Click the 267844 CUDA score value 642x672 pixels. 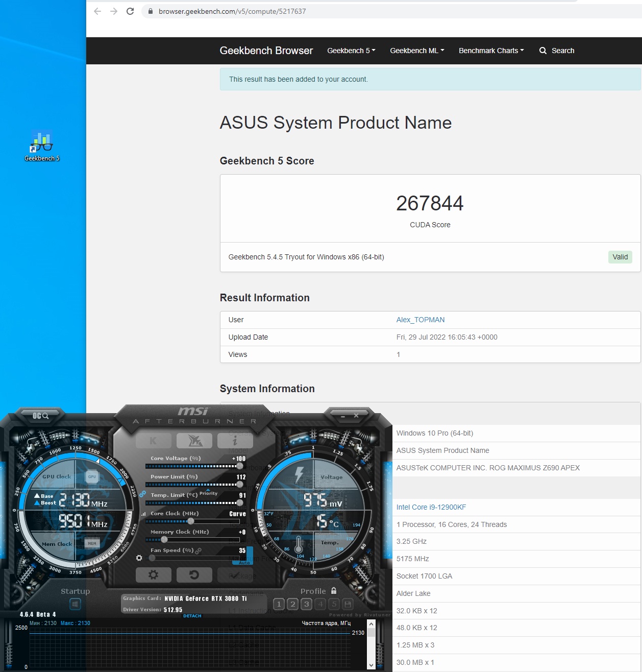430,203
